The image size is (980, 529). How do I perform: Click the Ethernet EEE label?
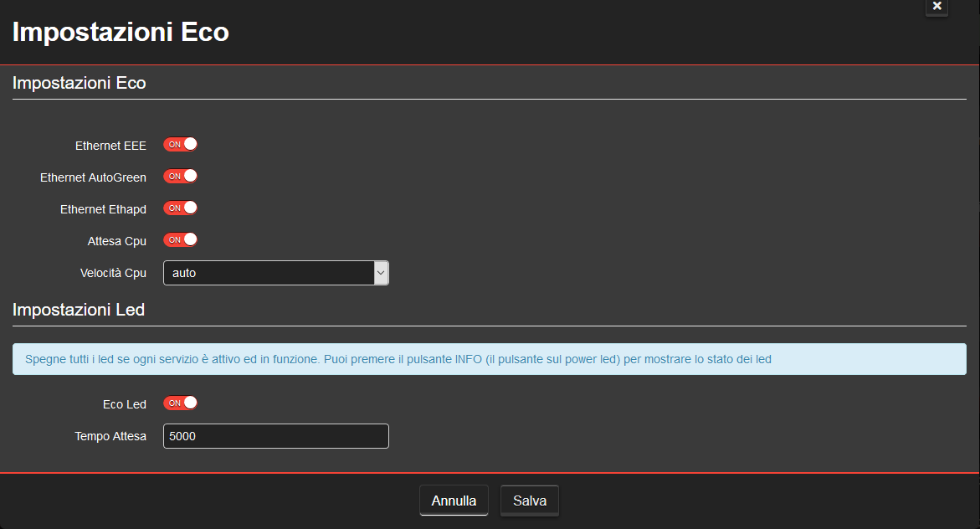pyautogui.click(x=110, y=145)
